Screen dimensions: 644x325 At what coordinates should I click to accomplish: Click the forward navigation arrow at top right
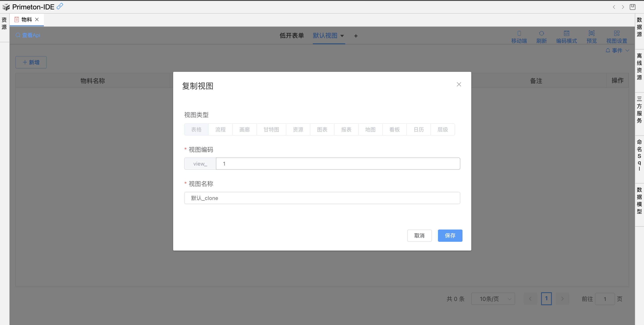(623, 7)
